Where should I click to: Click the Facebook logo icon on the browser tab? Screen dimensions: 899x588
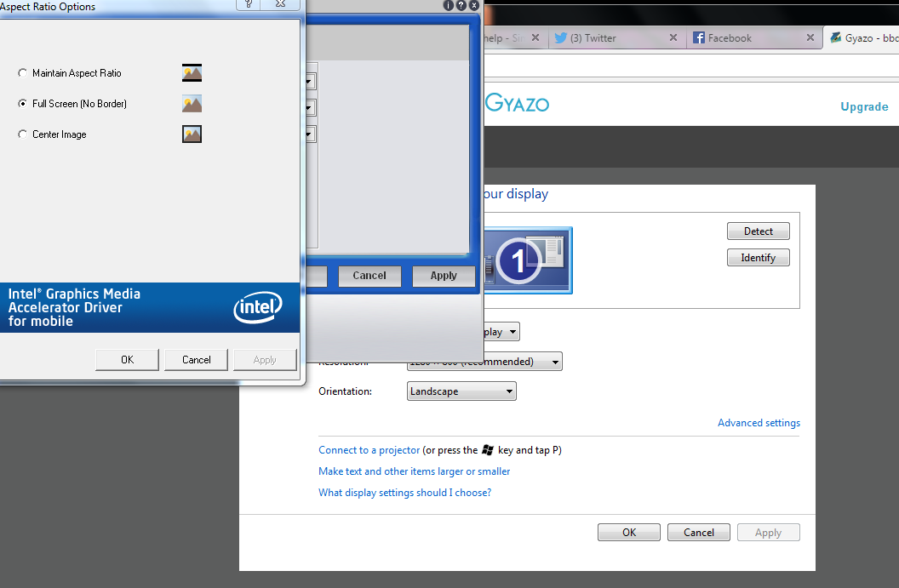[698, 37]
